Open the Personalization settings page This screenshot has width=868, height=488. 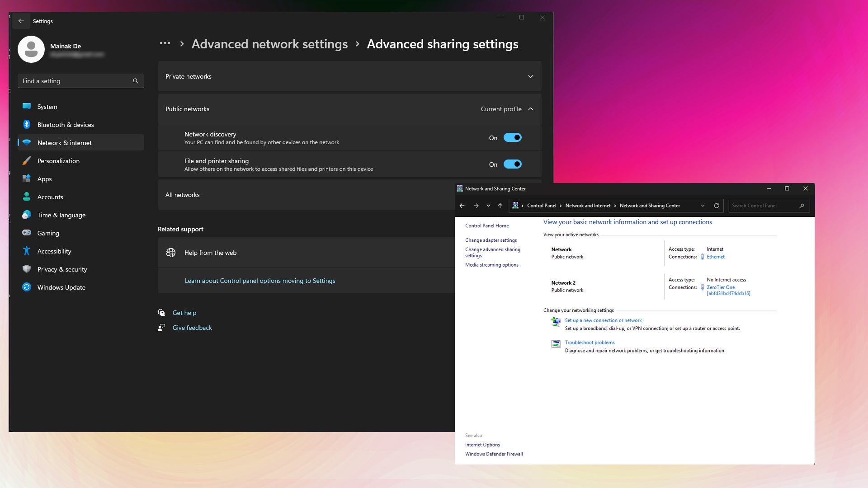click(x=81, y=161)
